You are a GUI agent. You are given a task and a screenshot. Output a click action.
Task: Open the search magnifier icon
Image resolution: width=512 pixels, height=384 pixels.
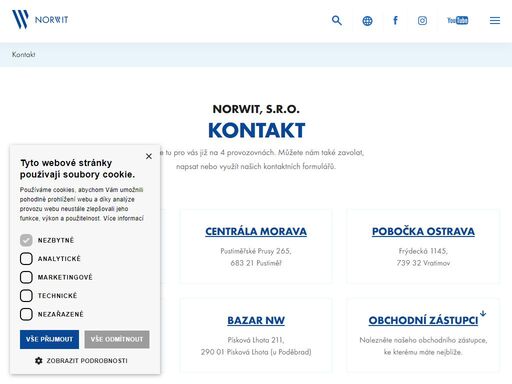tap(337, 20)
